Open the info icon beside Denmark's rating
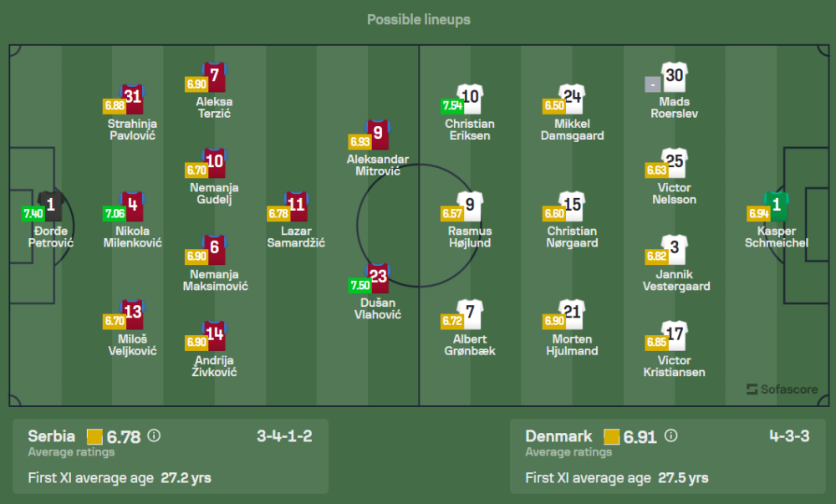 (671, 435)
